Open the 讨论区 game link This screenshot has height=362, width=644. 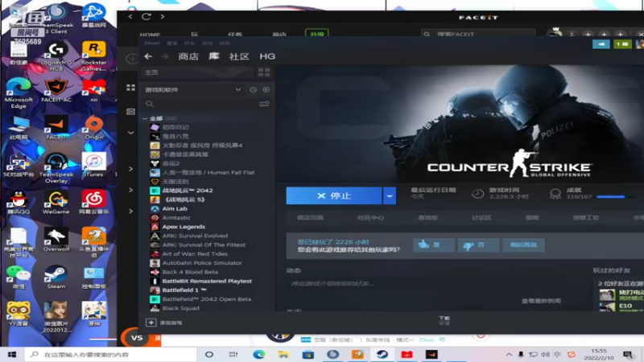coord(481,217)
